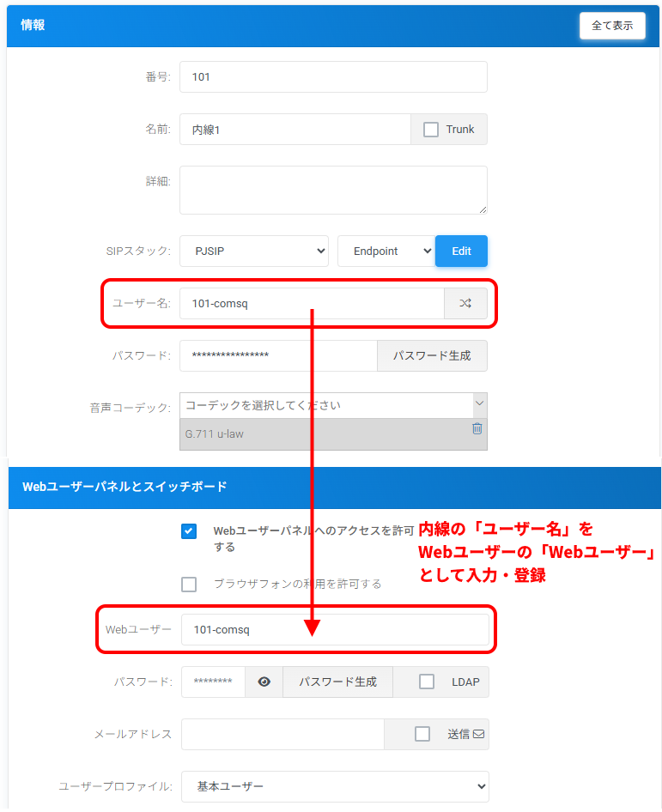Uncheck Webユーザーパネルへのアクセスを許可する checkbox
The height and width of the screenshot is (812, 662).
point(189,531)
